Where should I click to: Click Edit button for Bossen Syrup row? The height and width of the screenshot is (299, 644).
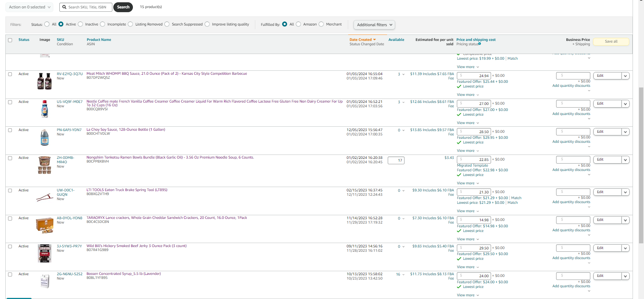point(607,276)
